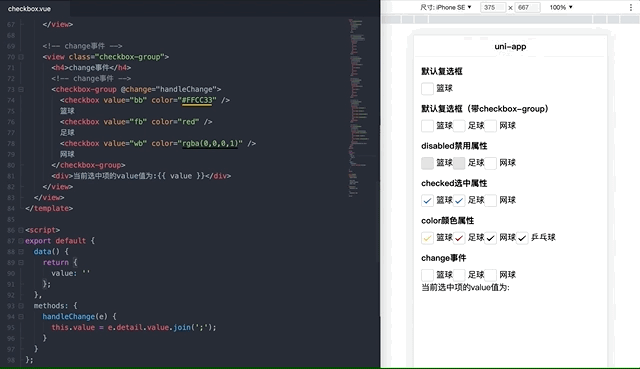Click the #FFCC33 color value in code
Image resolution: width=640 pixels, height=369 pixels.
(197, 100)
